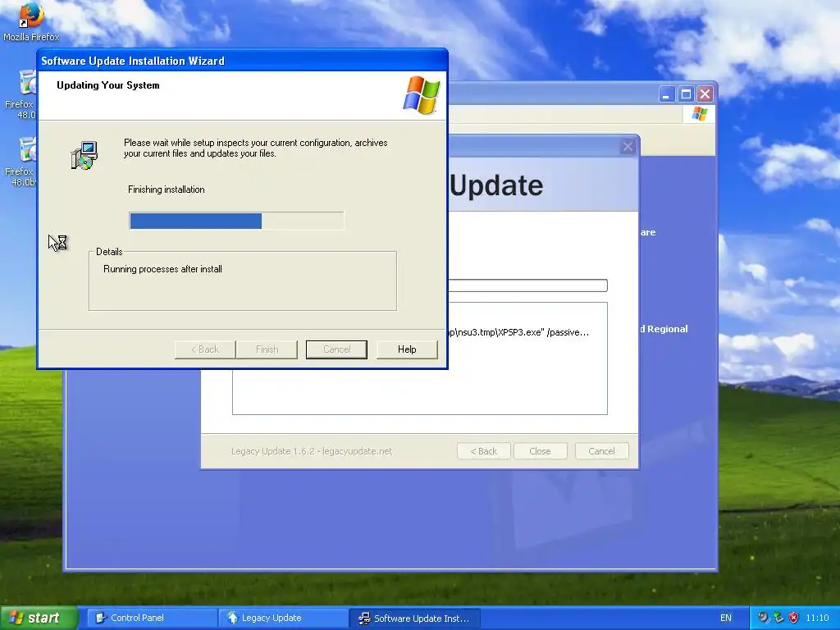Screen dimensions: 840x630
Task: Click Cancel in the Legacy Update dialog
Action: (x=601, y=451)
